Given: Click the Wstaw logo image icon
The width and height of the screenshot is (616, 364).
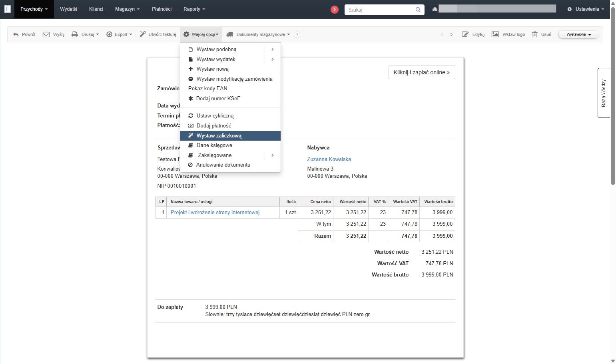Looking at the screenshot, I should coord(495,34).
